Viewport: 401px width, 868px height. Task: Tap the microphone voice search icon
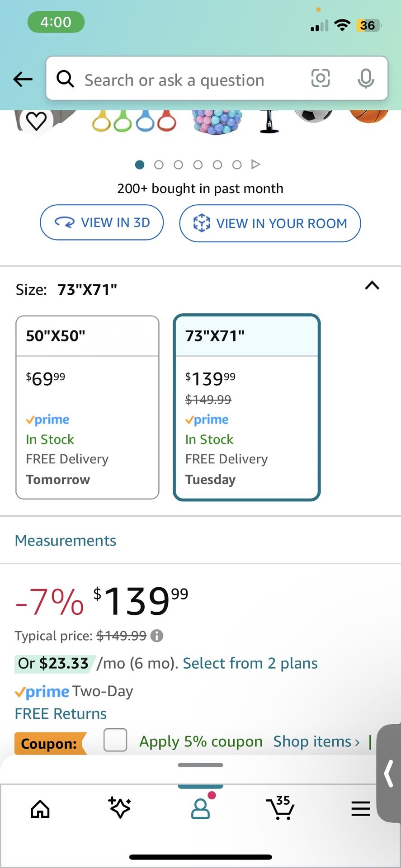click(365, 79)
